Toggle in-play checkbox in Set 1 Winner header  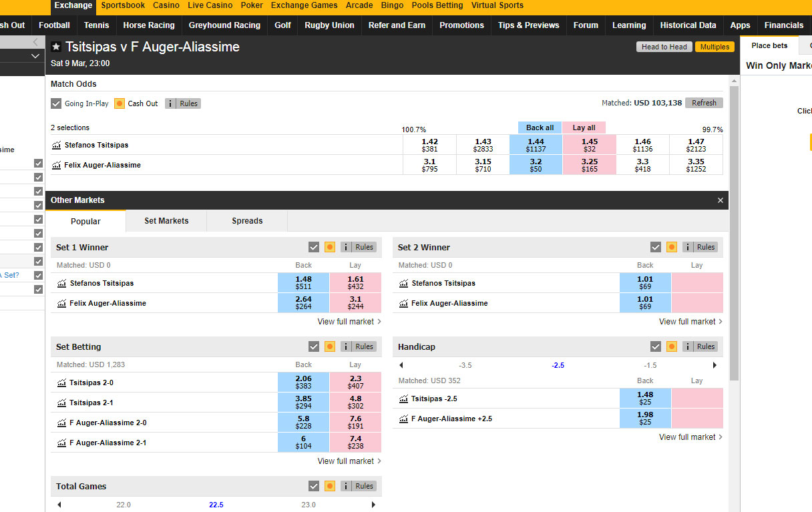pyautogui.click(x=314, y=247)
